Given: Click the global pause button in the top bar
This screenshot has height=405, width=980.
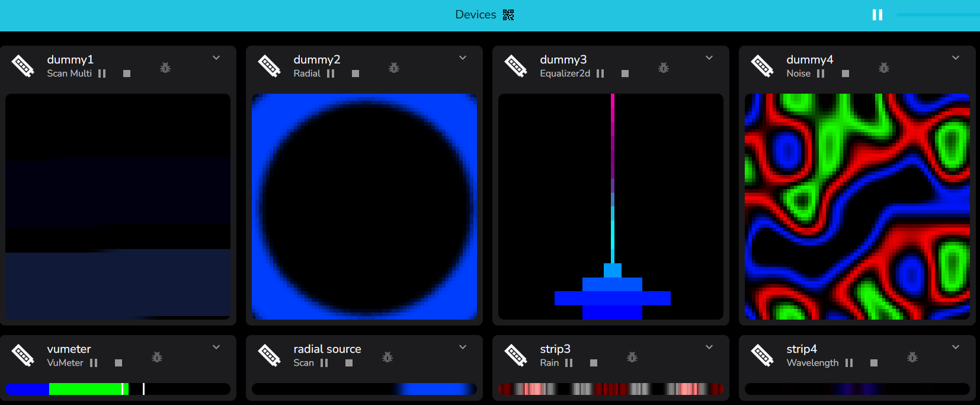Looking at the screenshot, I should [x=877, y=15].
